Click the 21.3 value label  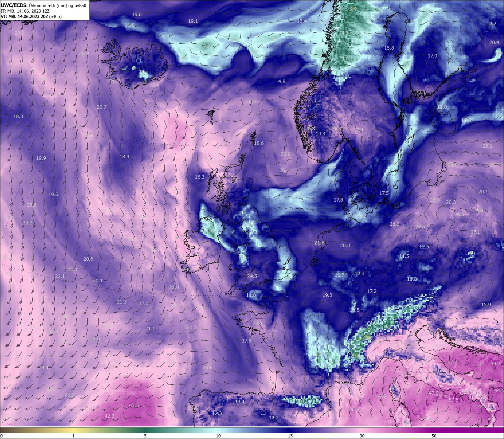[122, 302]
